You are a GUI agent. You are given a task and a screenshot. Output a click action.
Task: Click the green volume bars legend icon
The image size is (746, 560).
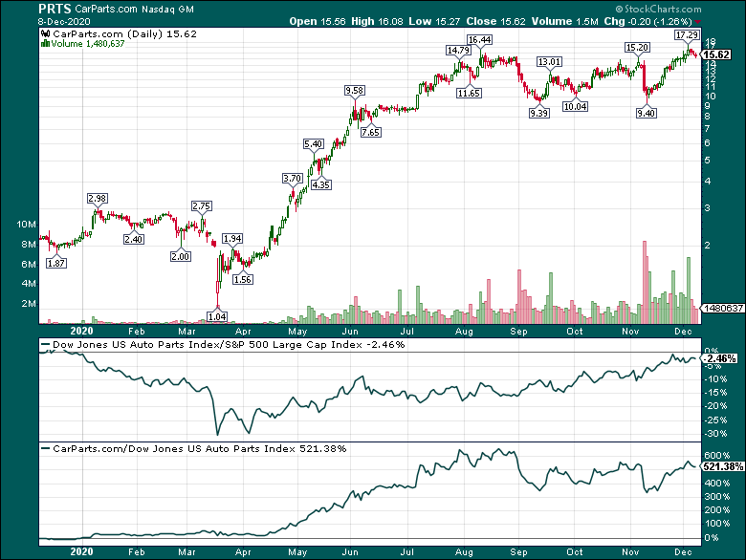pos(45,44)
